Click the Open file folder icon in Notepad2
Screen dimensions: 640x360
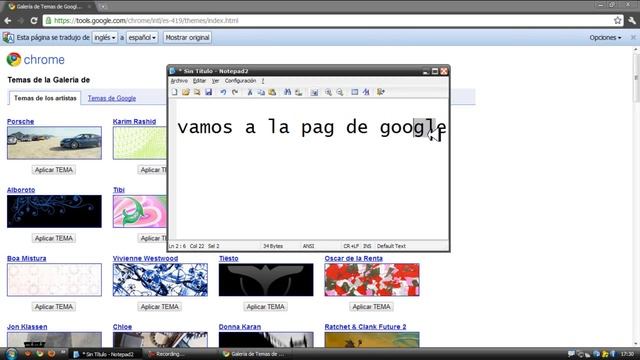(186, 92)
